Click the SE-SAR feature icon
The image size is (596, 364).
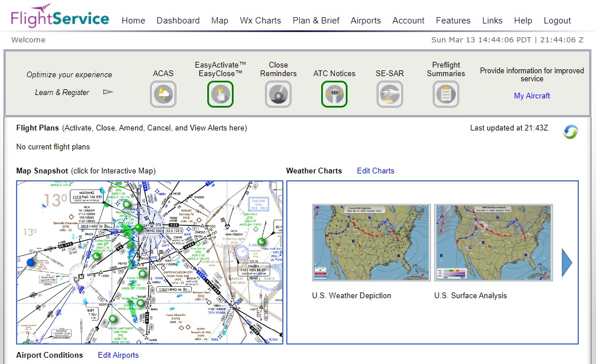(389, 93)
